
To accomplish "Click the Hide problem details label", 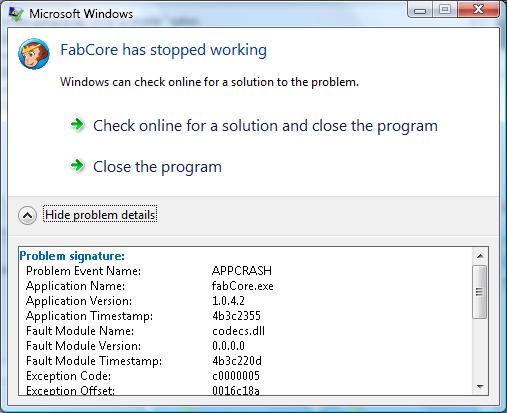I will 100,215.
